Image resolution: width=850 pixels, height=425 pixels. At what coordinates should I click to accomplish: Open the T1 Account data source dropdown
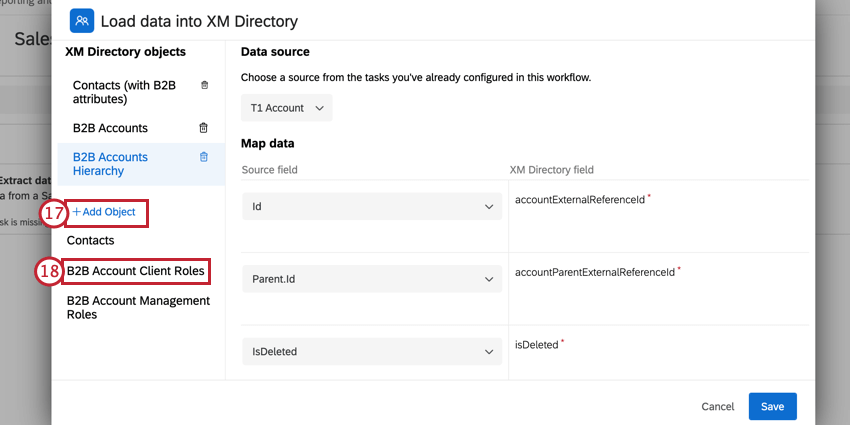point(287,108)
